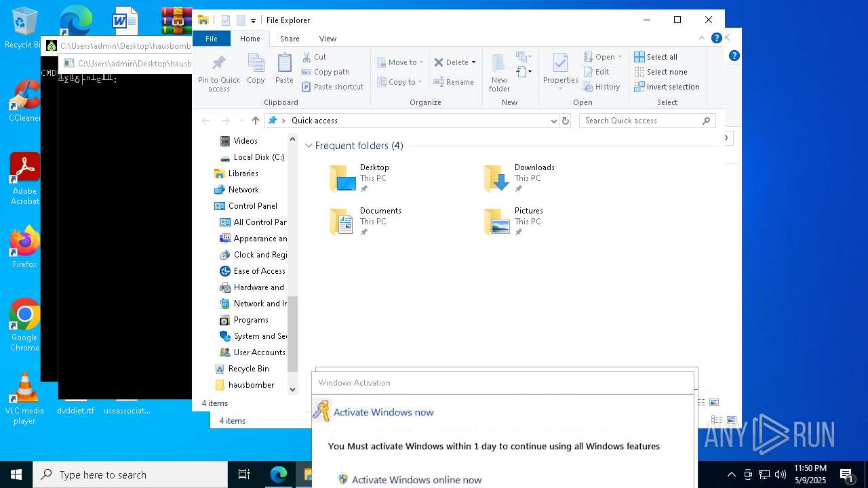The height and width of the screenshot is (488, 868).
Task: Click the Refresh button beside address bar
Action: (x=566, y=121)
